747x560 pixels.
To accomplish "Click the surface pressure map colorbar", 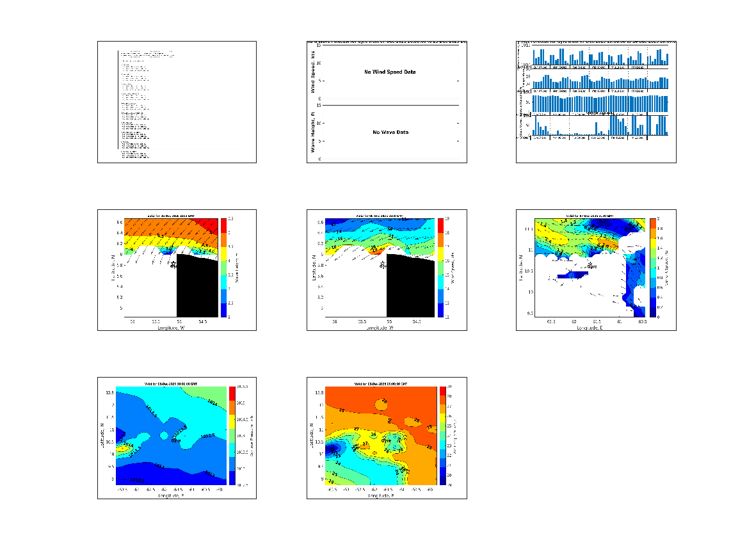I will click(x=232, y=436).
